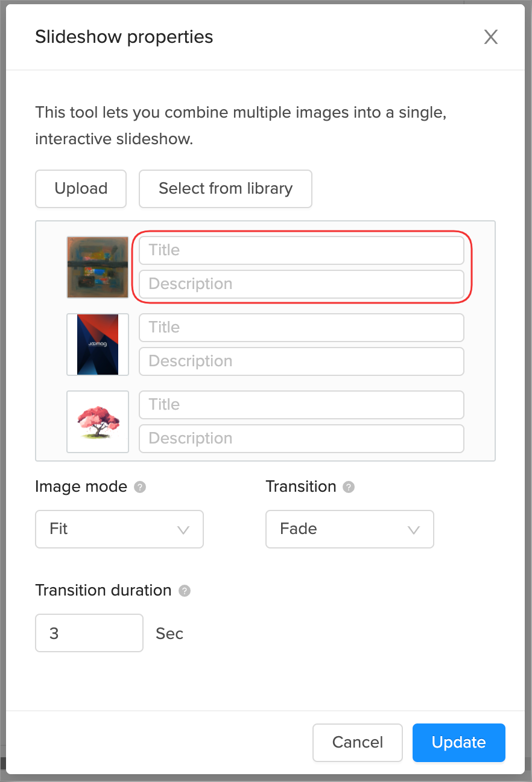Click the help icon beside Image mode
Screen dimensions: 532x782
140,487
